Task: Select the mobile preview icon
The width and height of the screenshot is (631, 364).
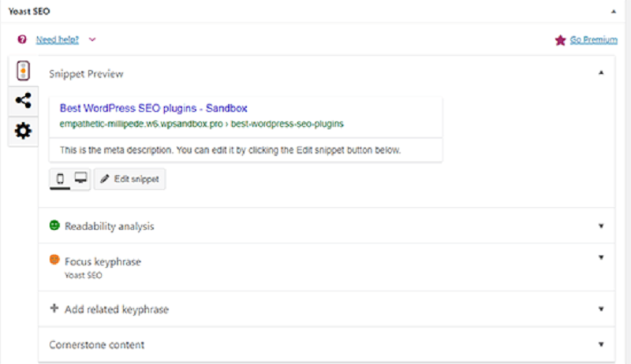Action: tap(60, 179)
